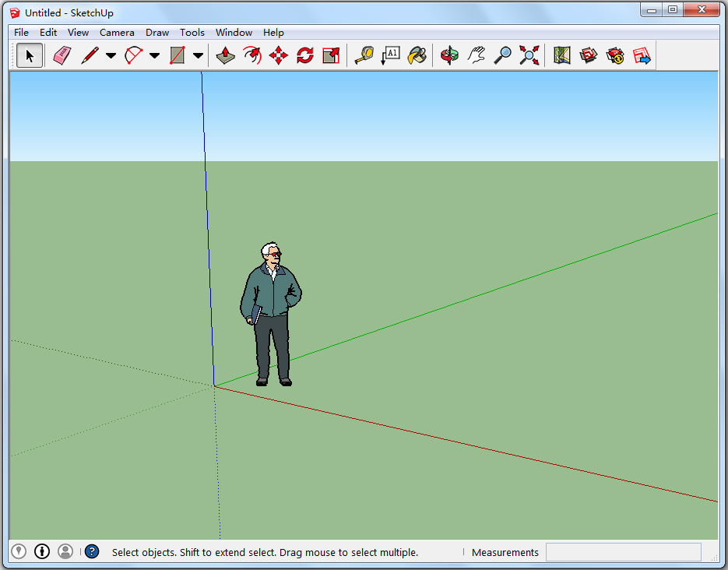Open the Draw menu
Viewport: 728px width, 570px height.
[157, 32]
